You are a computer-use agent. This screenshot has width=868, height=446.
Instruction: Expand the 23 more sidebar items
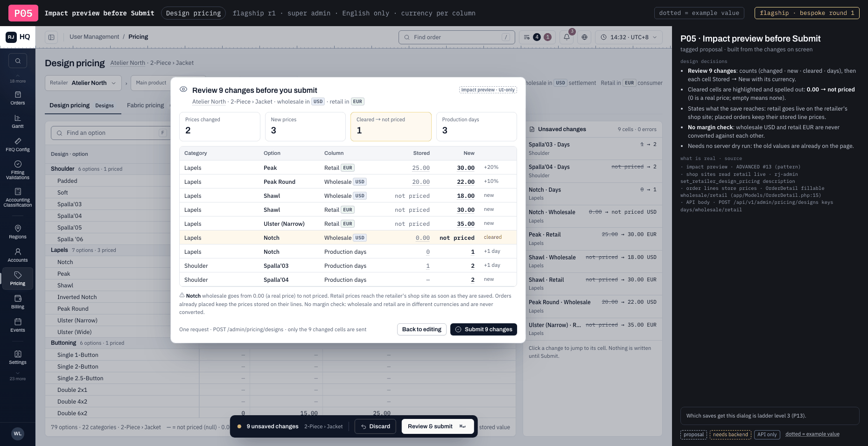18,376
